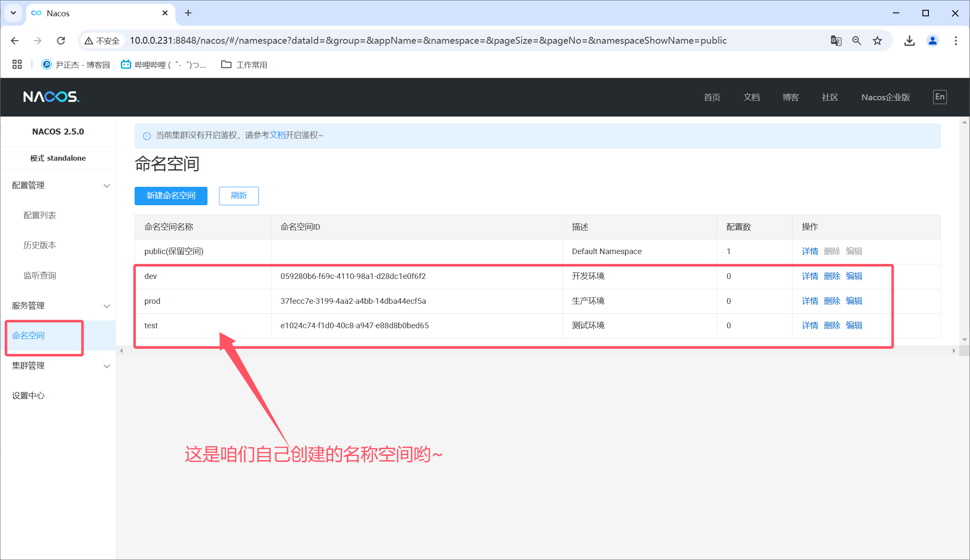The width and height of the screenshot is (970, 560).
Task: Switch language with the En toggle
Action: point(940,97)
